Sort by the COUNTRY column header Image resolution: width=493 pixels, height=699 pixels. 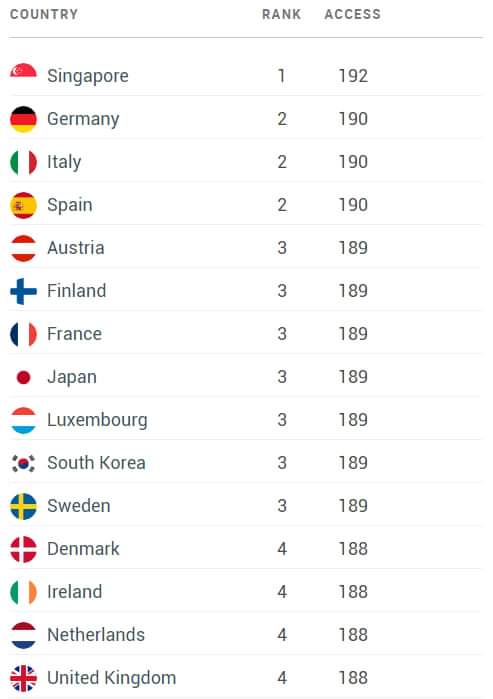point(44,14)
